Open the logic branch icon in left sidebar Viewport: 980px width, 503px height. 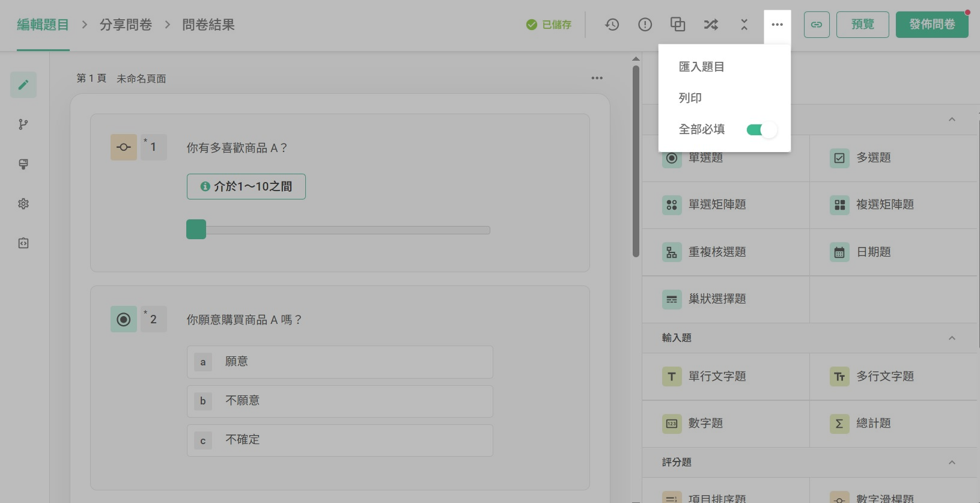pyautogui.click(x=23, y=124)
